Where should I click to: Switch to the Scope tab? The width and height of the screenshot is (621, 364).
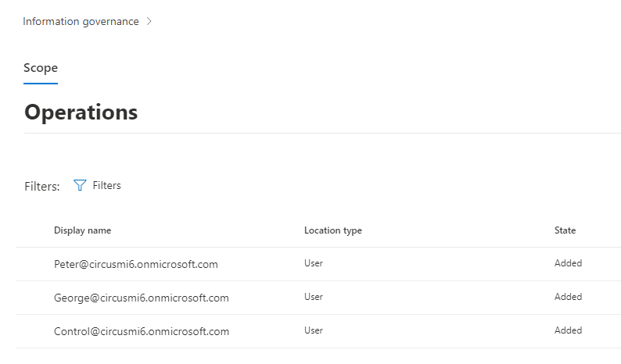coord(41,68)
